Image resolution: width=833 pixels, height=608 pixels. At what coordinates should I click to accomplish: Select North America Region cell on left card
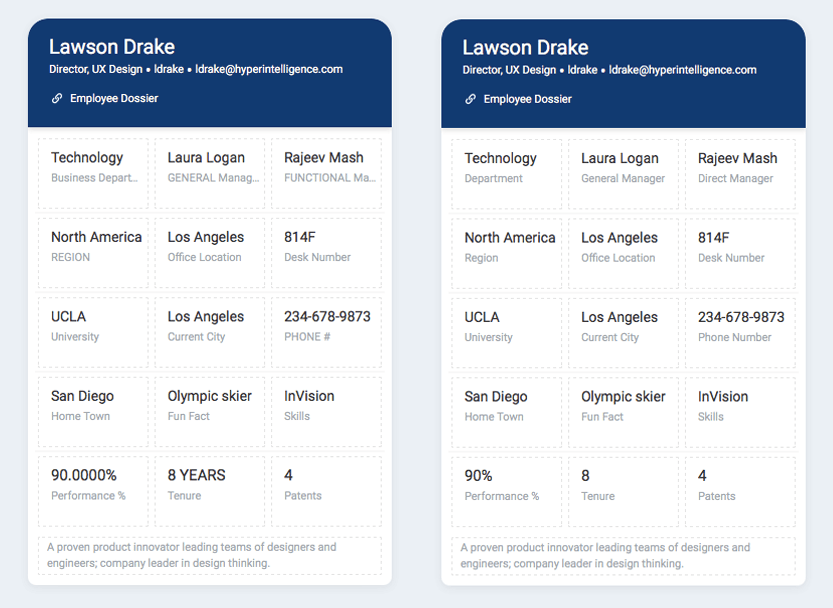point(93,246)
